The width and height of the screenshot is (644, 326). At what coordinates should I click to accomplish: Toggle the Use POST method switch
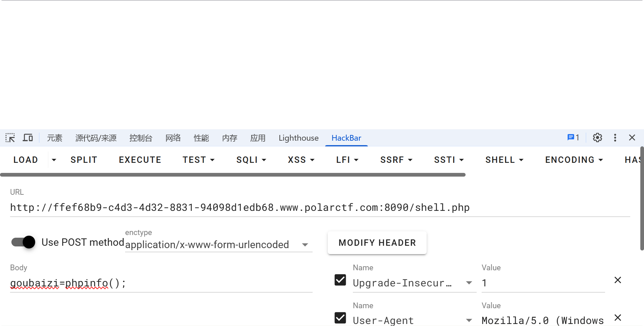pyautogui.click(x=23, y=242)
